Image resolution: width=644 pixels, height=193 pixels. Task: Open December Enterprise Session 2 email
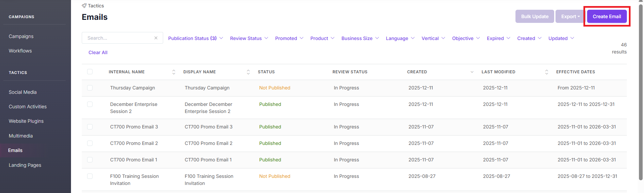(134, 108)
